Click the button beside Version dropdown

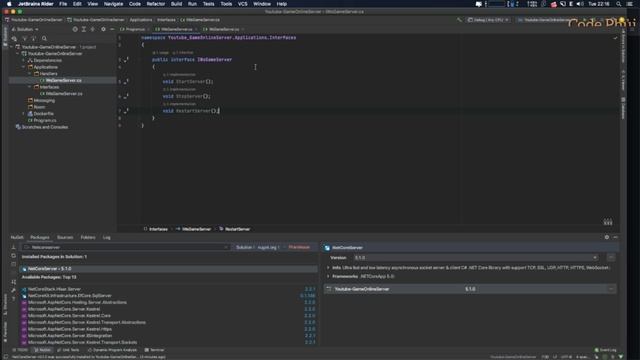(x=611, y=258)
